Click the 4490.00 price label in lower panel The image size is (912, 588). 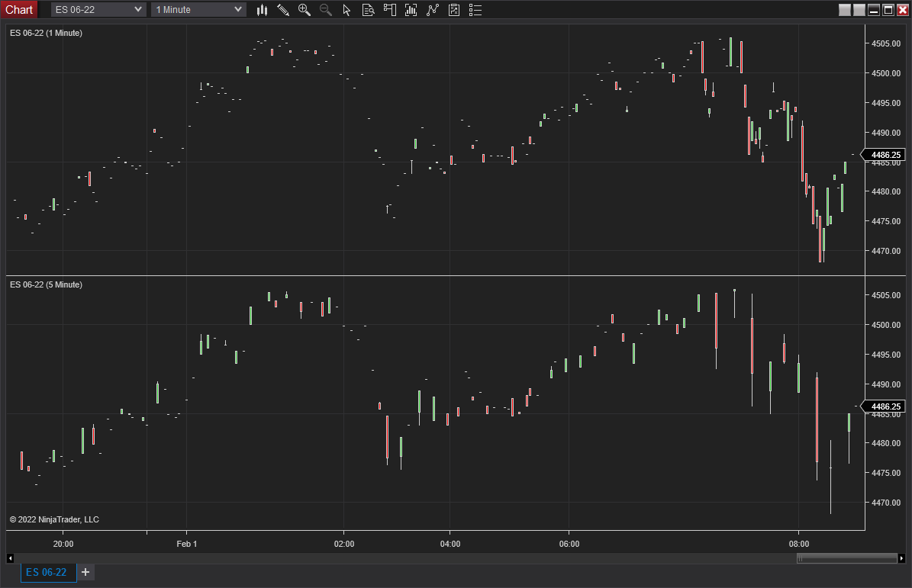click(x=886, y=384)
